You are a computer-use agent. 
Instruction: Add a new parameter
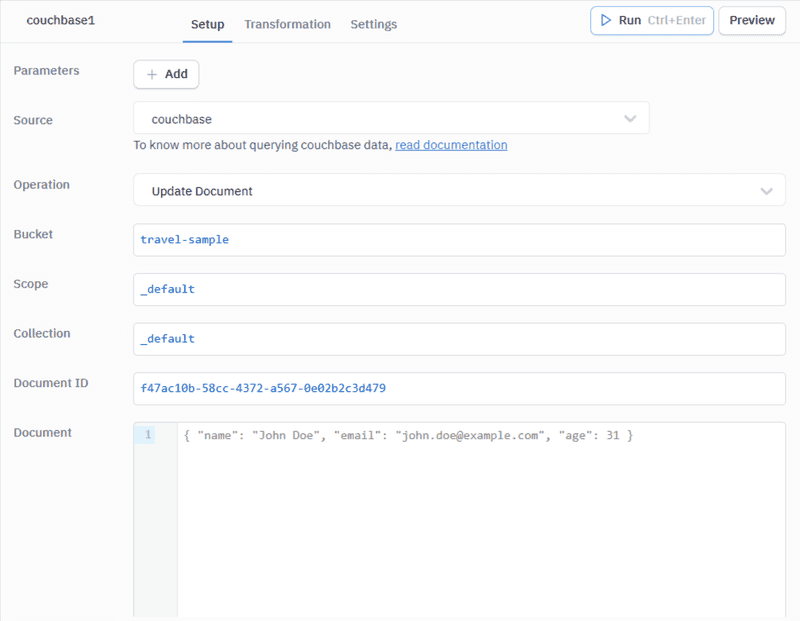(x=166, y=74)
